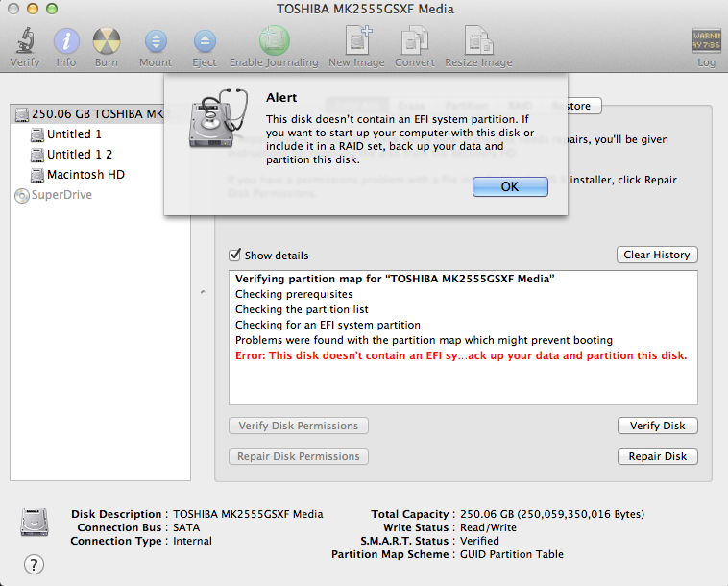Click the hard disk icon beside Disk Description
728x586 pixels.
pyautogui.click(x=35, y=523)
